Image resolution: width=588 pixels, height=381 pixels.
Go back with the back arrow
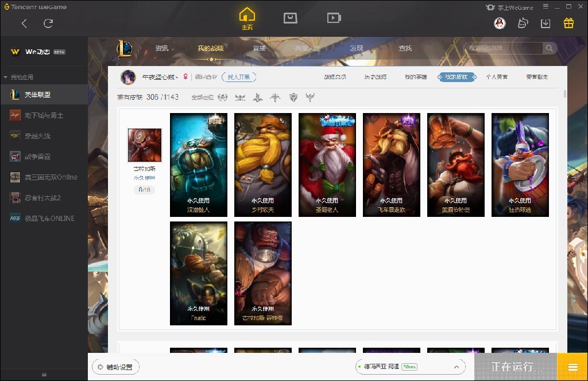coord(24,24)
